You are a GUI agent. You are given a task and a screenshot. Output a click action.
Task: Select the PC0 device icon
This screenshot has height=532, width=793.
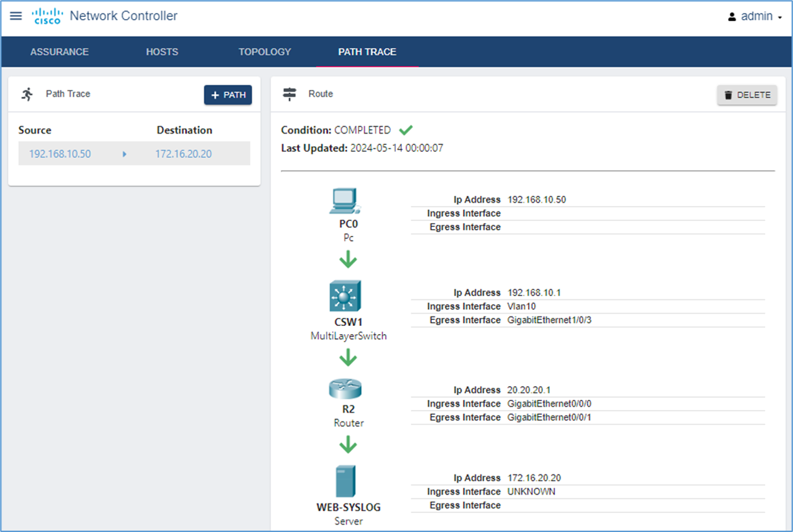point(345,201)
